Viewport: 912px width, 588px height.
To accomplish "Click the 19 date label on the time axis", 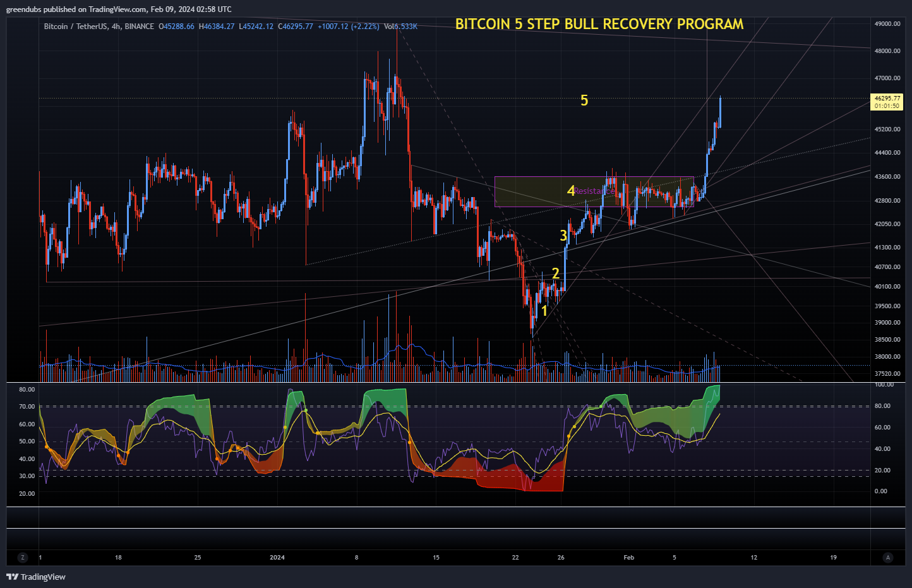I will coord(833,557).
